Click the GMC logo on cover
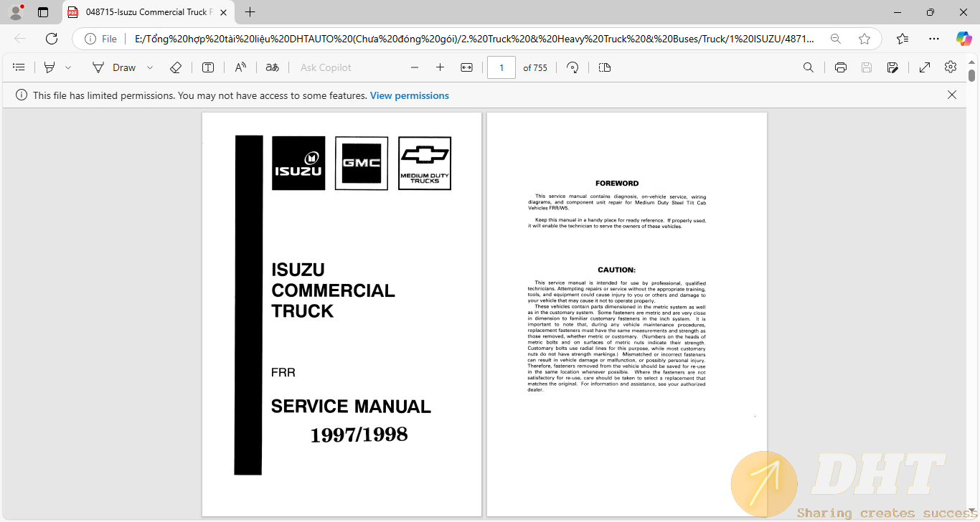Image resolution: width=980 pixels, height=522 pixels. click(362, 163)
